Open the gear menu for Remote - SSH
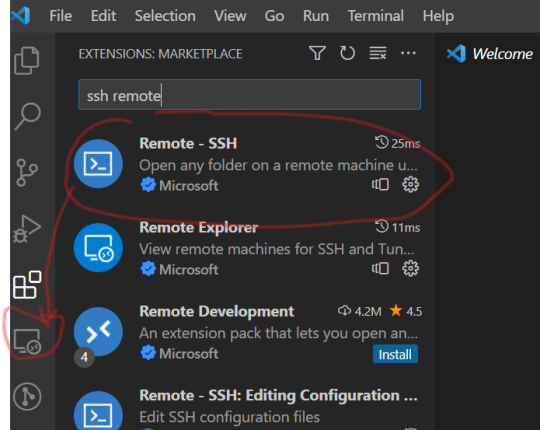540x430 pixels. click(x=411, y=185)
